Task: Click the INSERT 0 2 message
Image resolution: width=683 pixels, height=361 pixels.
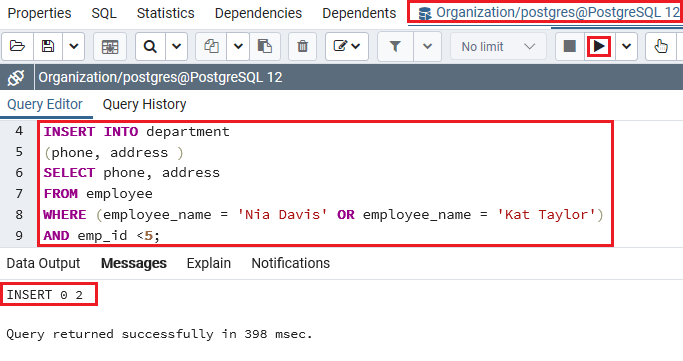Action: tap(44, 295)
